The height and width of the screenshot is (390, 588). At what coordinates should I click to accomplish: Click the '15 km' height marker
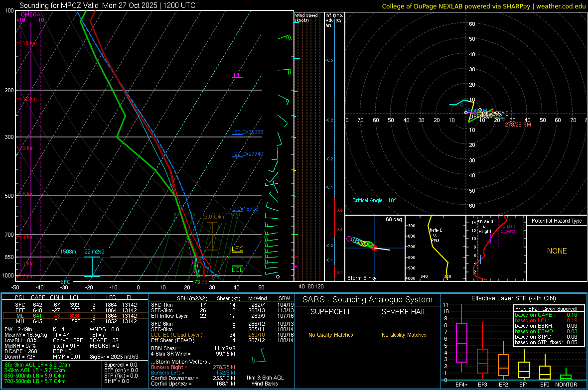pos(29,43)
